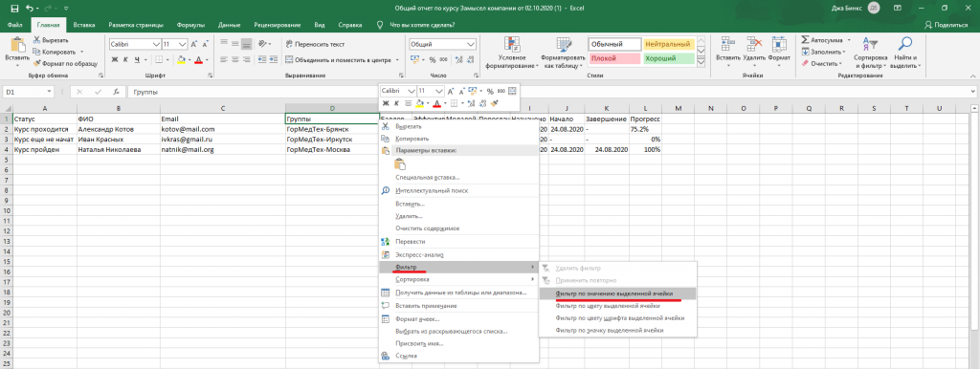Open the Заполнить fill dropdown
Viewport: 980px width, 369px height.
(823, 52)
